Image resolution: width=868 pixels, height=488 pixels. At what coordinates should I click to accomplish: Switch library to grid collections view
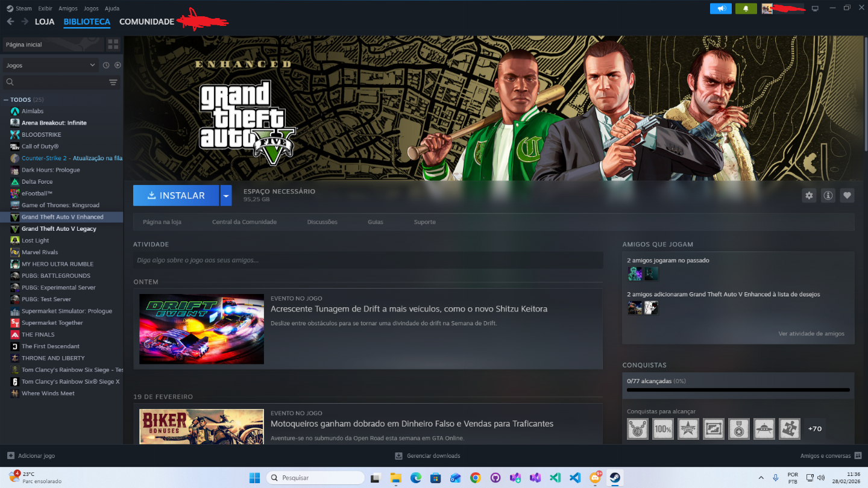[x=113, y=45]
